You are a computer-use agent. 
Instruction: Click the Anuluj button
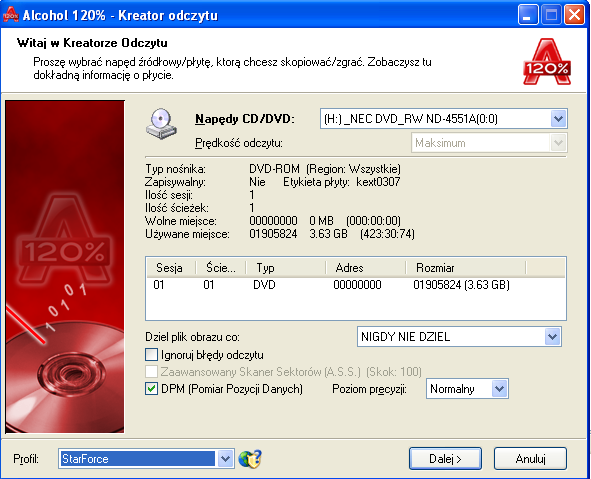(x=530, y=459)
